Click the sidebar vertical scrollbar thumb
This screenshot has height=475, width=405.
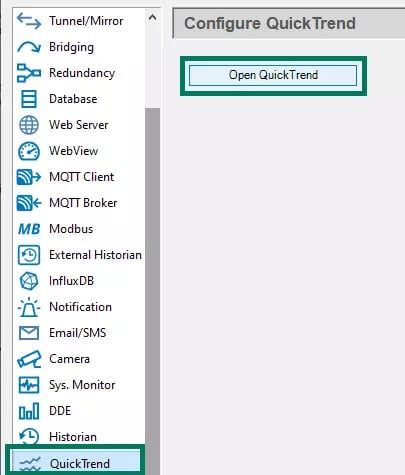pos(153,290)
